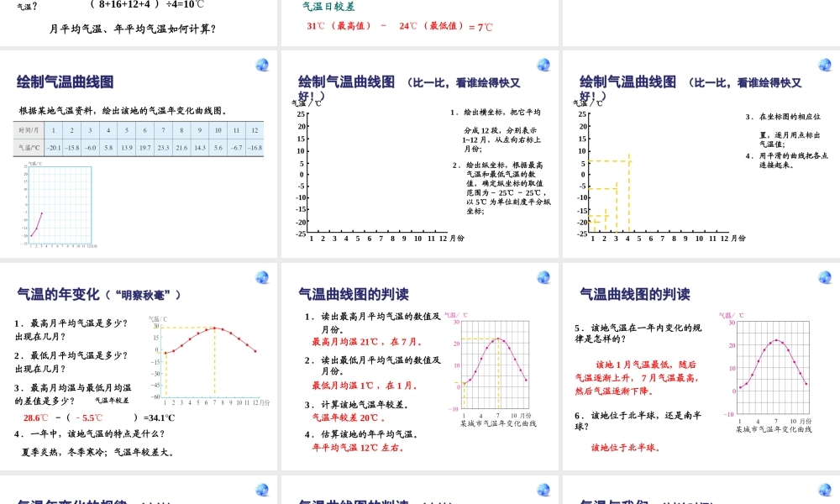840x504 pixels.
Task: Click the small line chart under the data table
Action: pos(58,205)
